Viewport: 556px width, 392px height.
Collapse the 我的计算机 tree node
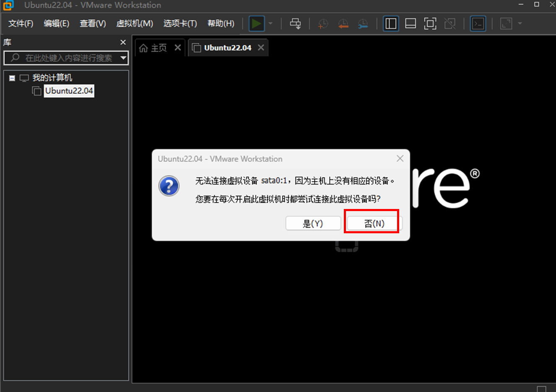click(12, 78)
